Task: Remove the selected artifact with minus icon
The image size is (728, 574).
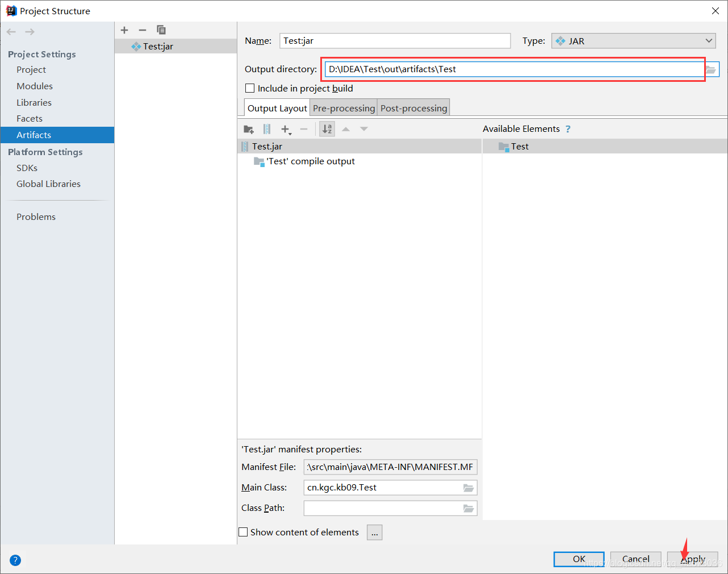Action: 143,30
